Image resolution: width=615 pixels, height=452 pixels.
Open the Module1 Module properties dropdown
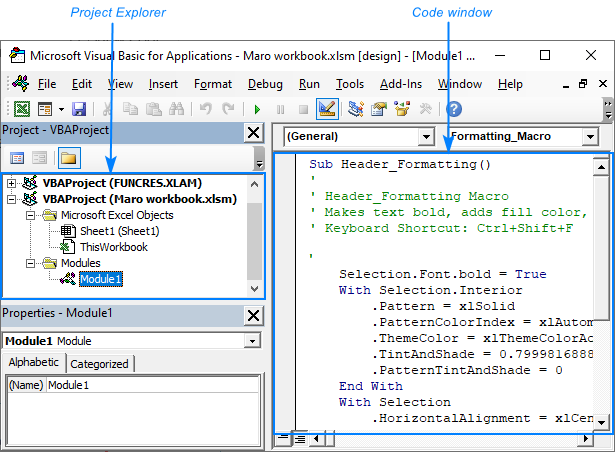pyautogui.click(x=252, y=341)
